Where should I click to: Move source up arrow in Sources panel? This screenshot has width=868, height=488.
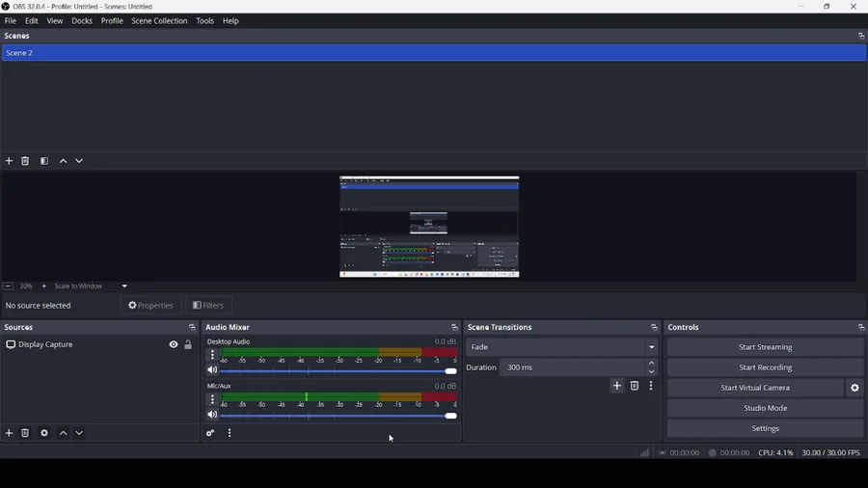pos(63,433)
